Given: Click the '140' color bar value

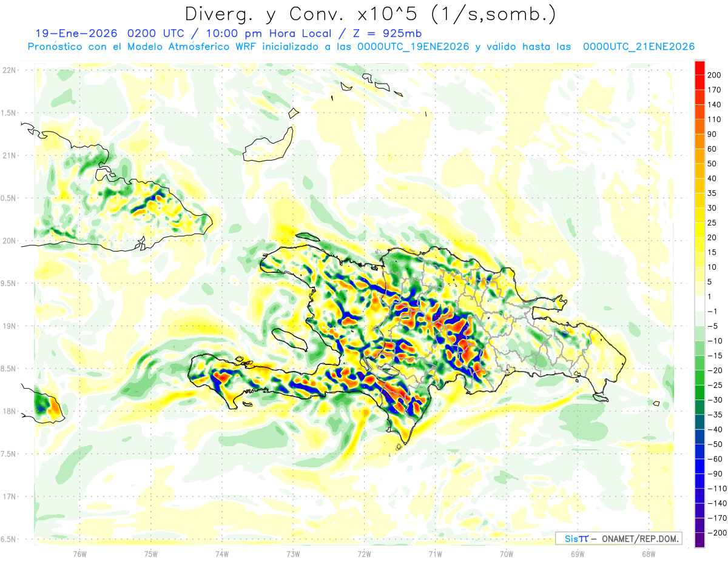Looking at the screenshot, I should (715, 105).
